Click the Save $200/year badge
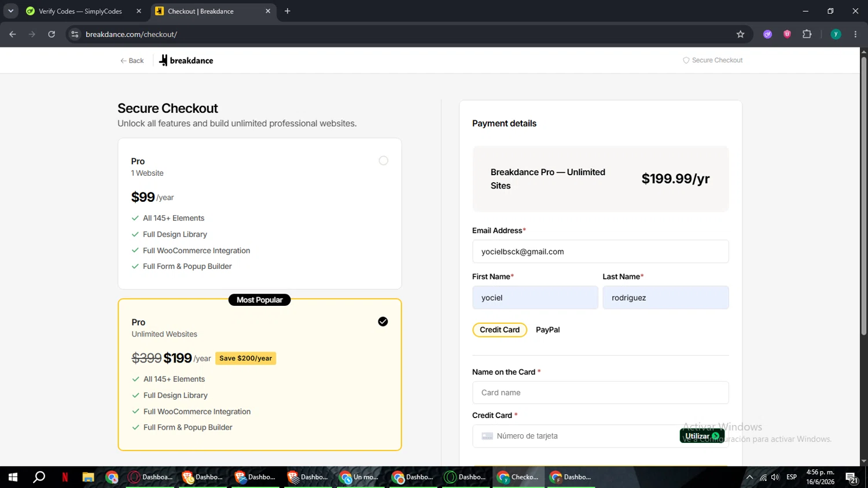 (245, 358)
